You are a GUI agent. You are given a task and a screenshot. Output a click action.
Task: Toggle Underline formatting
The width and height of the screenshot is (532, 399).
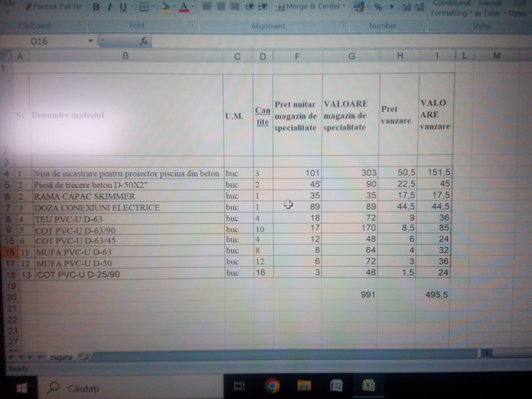tap(123, 6)
